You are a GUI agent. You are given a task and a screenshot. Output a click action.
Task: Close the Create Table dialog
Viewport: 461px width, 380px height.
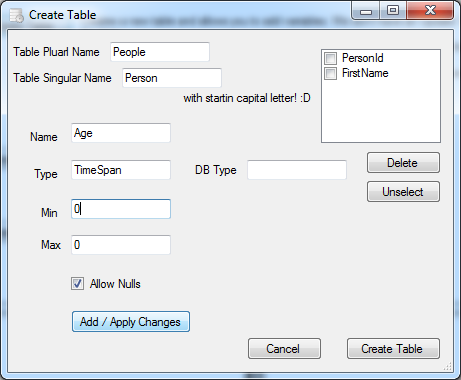(430, 11)
